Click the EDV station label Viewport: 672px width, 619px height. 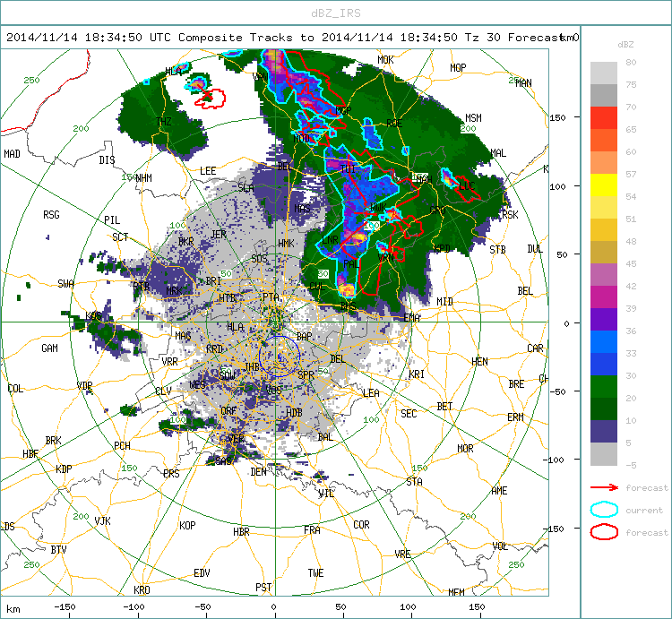coord(202,573)
